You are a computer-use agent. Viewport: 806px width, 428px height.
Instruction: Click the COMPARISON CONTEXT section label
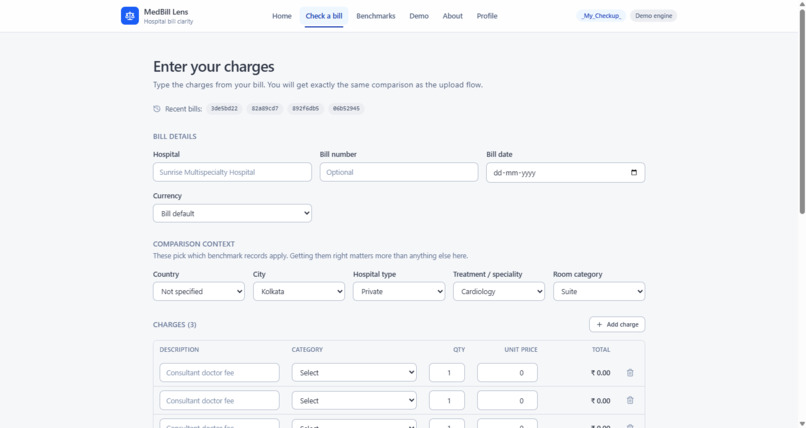(x=194, y=244)
